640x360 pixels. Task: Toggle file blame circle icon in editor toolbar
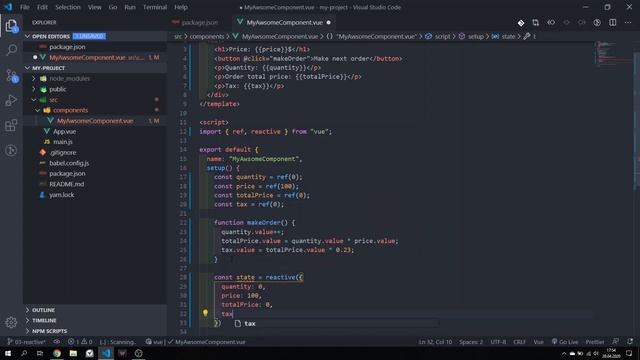tap(597, 23)
